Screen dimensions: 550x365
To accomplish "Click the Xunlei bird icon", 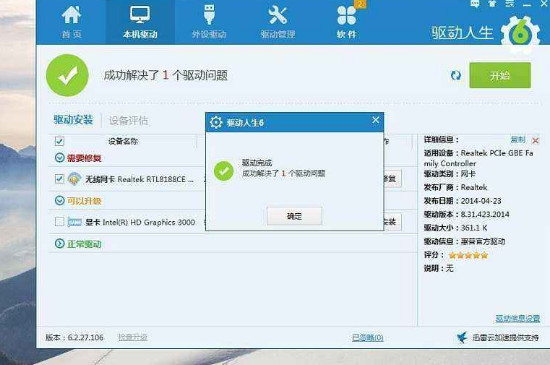I will tap(462, 337).
